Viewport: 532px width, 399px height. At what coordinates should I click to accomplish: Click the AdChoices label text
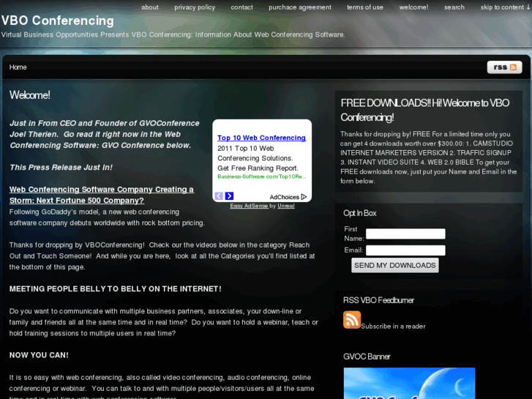[x=285, y=197]
